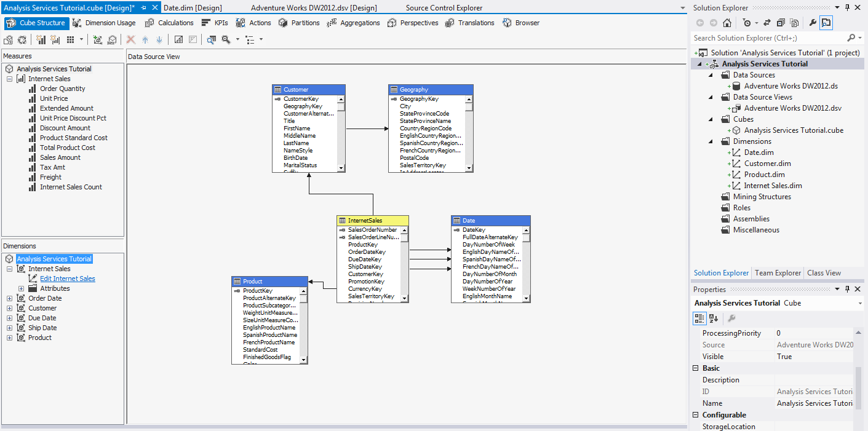Click the Search Solution Explorer input field
The height and width of the screenshot is (431, 868).
(769, 38)
